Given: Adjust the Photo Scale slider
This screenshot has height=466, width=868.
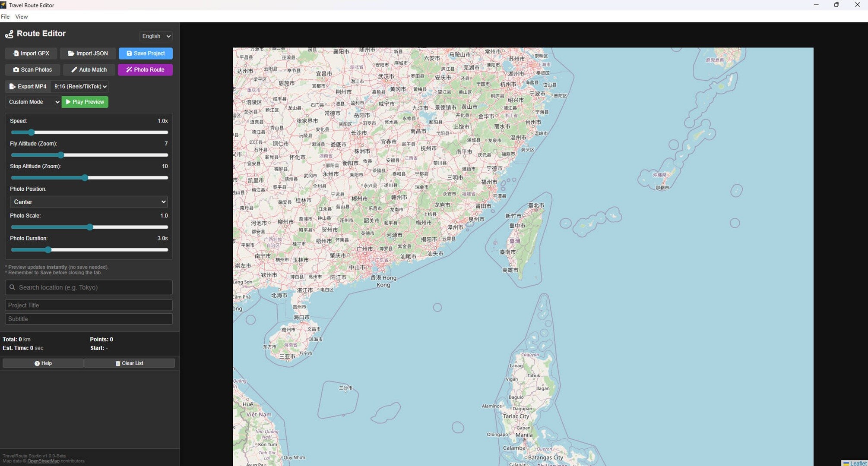Looking at the screenshot, I should [89, 227].
